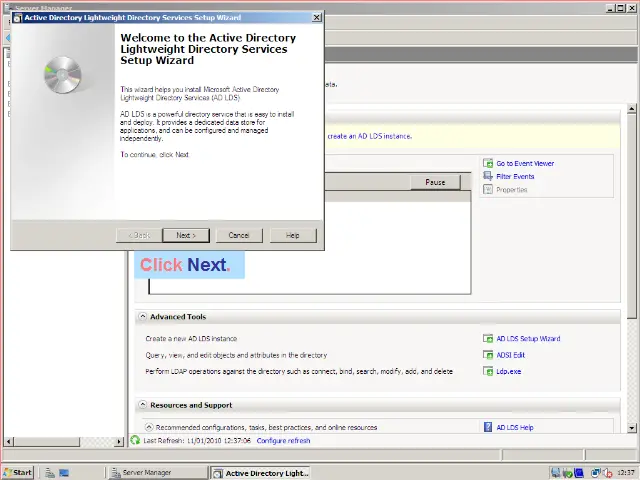Cancel the AD LDS Setup Wizard
640x480 pixels.
[239, 235]
